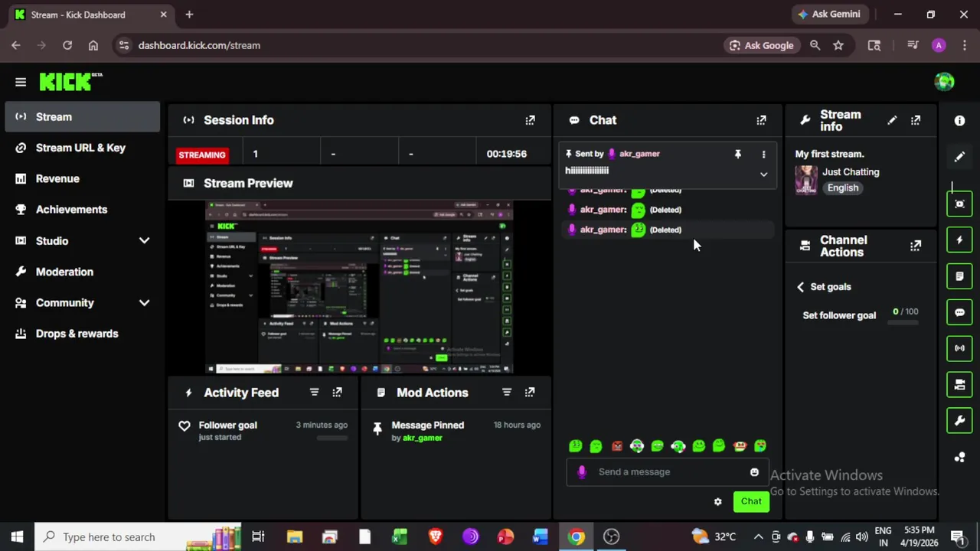
Task: Toggle Session Info panel via broadcast icon
Action: (x=959, y=348)
